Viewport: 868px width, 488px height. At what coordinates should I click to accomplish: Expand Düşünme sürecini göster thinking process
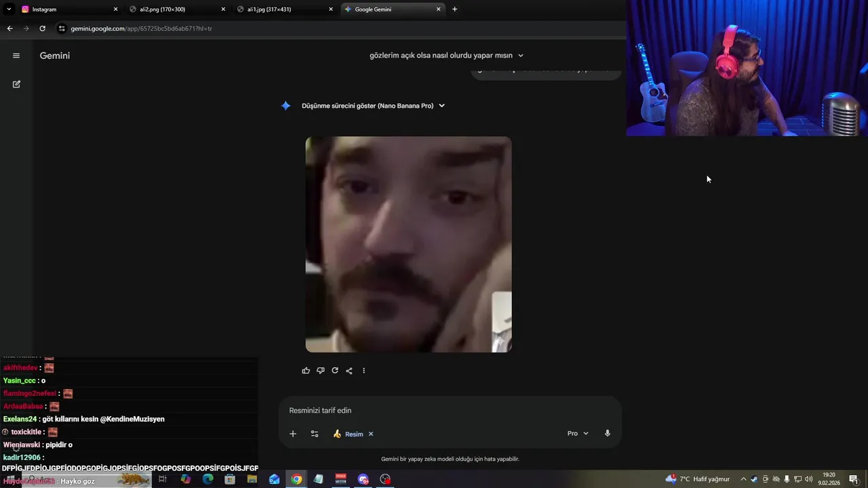(373, 106)
